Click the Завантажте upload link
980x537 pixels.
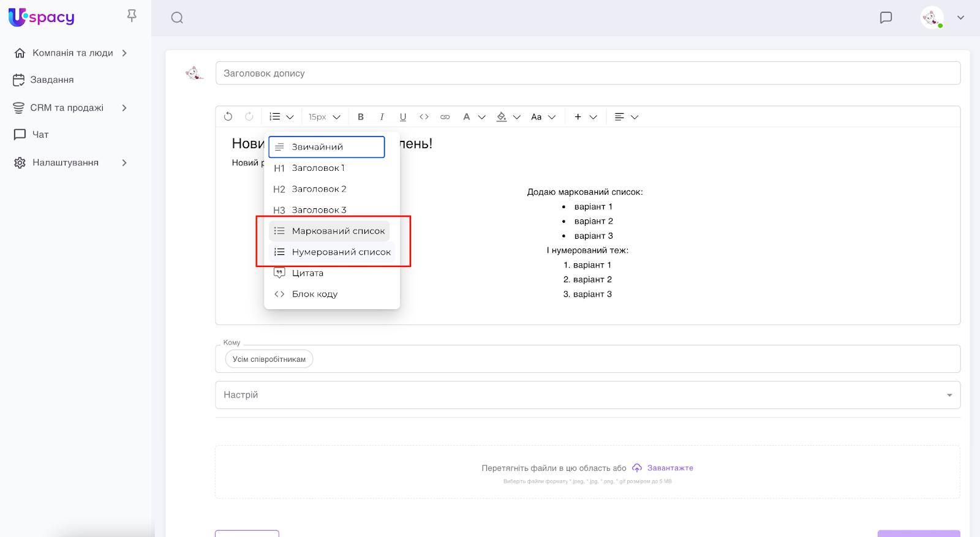point(669,468)
